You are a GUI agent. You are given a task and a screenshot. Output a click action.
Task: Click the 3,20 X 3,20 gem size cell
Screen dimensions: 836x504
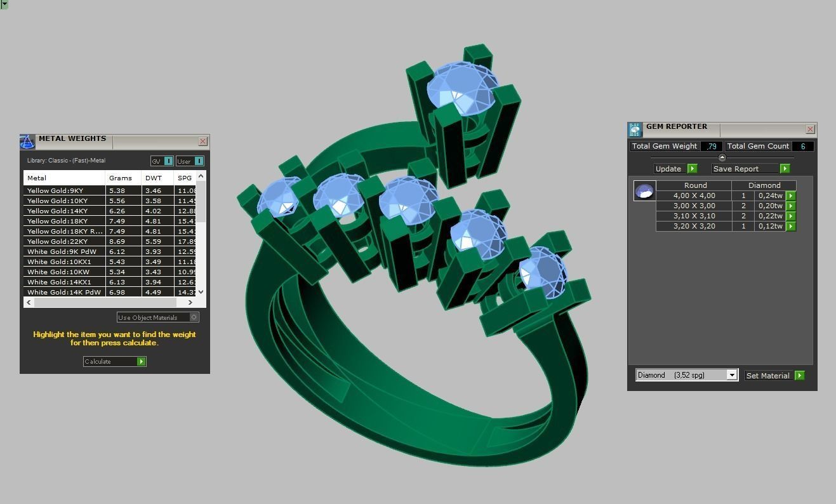pos(694,226)
